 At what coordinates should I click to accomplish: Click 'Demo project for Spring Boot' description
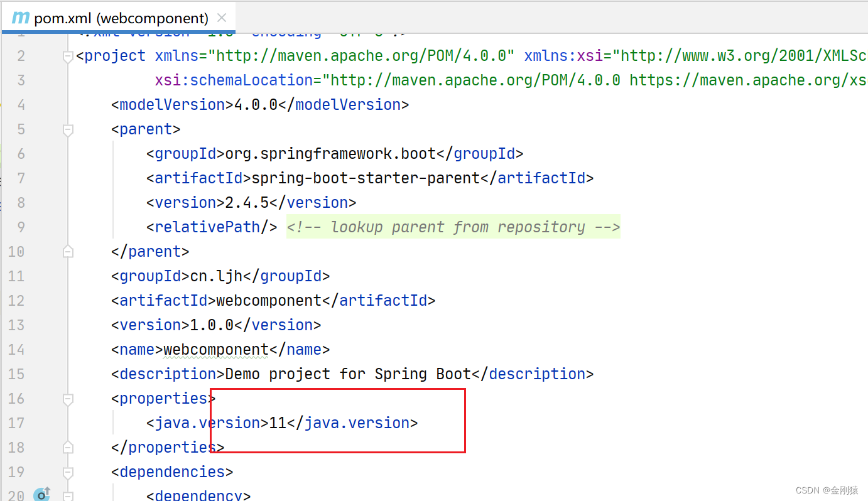(348, 374)
